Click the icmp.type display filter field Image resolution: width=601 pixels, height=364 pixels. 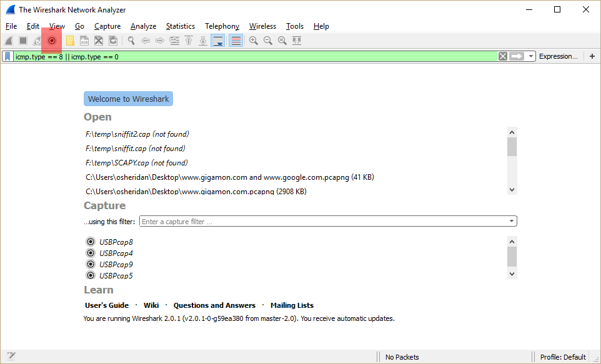tap(256, 57)
